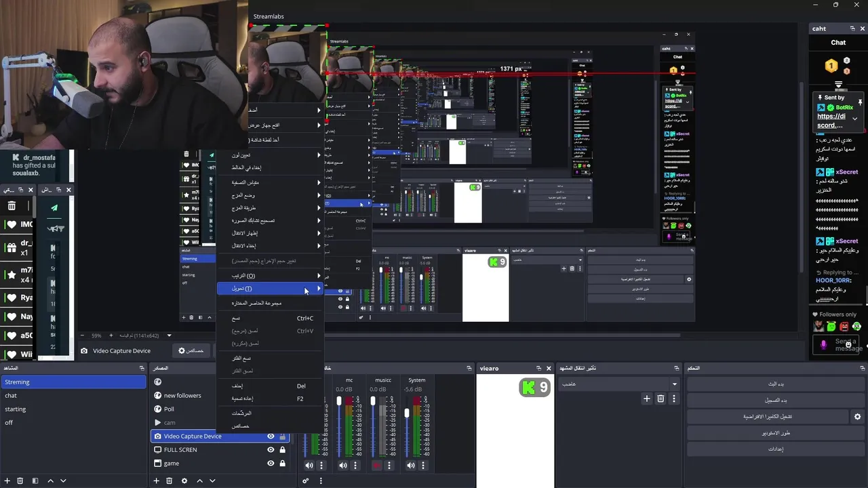Undock the caht chat panel
868x488 pixels.
[852, 28]
